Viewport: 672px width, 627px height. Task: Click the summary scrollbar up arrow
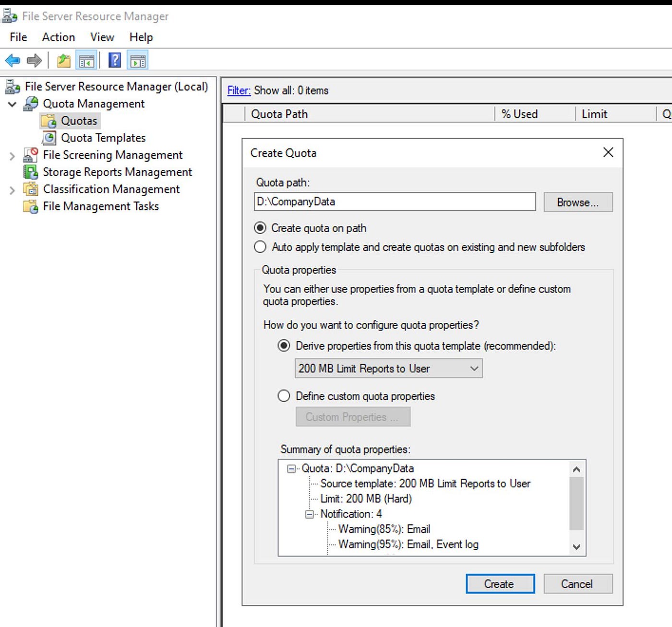(577, 469)
